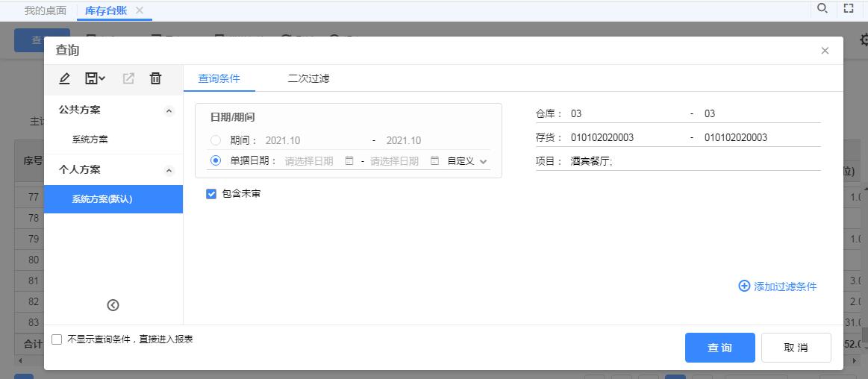
Task: Switch to 查询条件 tab
Action: [x=219, y=78]
